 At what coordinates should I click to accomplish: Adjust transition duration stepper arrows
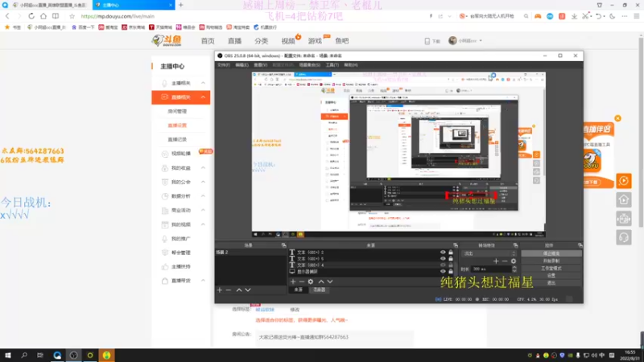tap(514, 269)
